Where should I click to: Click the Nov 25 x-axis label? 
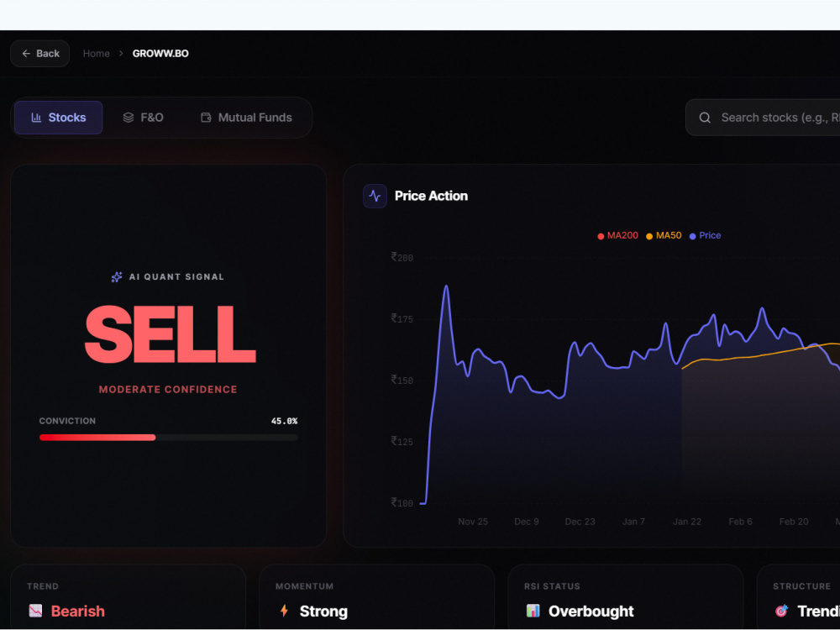point(473,522)
